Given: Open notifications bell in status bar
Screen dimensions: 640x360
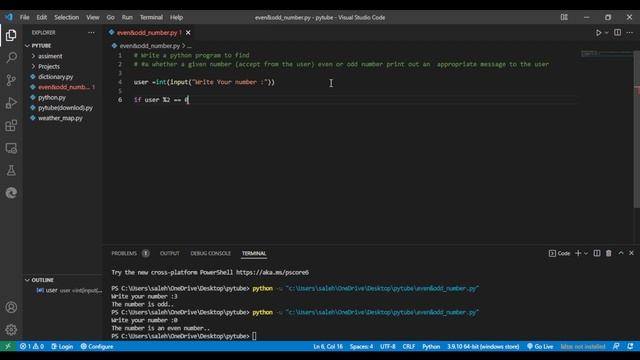Looking at the screenshot, I should click(x=631, y=347).
